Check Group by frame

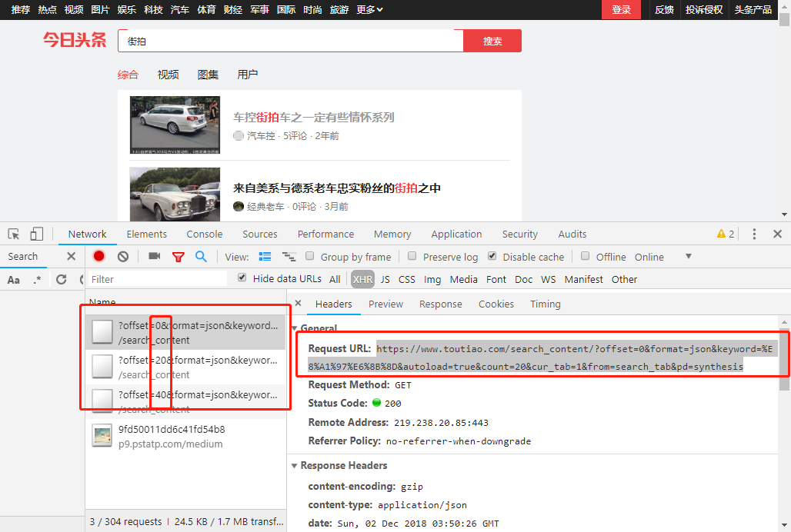click(310, 257)
